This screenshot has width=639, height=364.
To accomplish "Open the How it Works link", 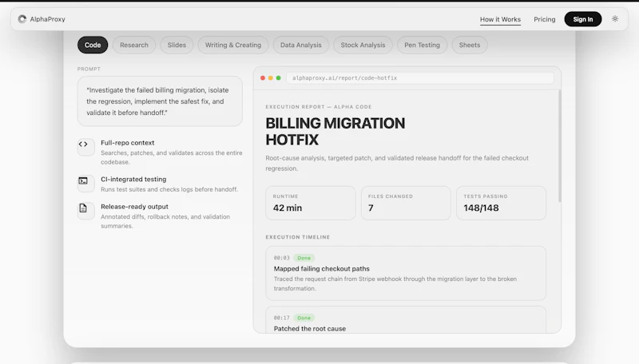I will tap(500, 19).
